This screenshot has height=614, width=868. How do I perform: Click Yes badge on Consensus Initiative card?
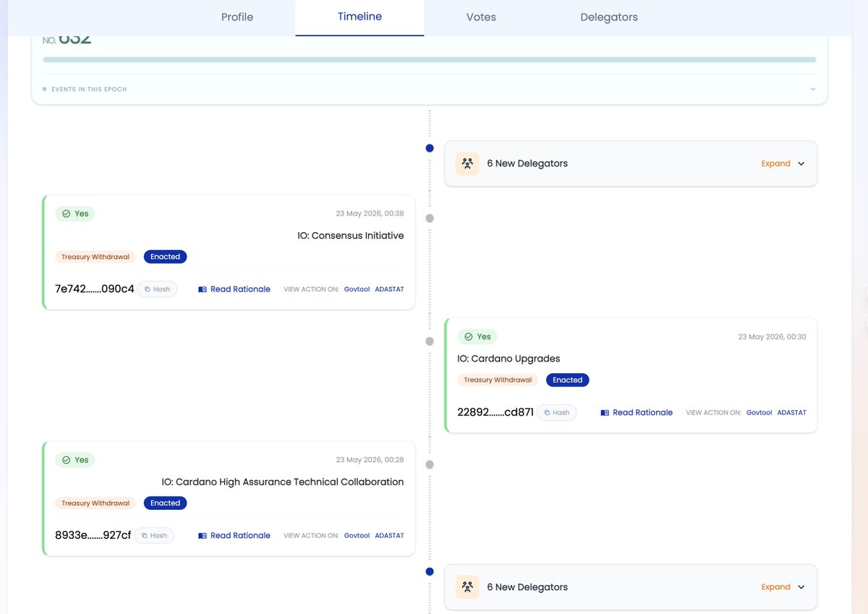point(75,213)
